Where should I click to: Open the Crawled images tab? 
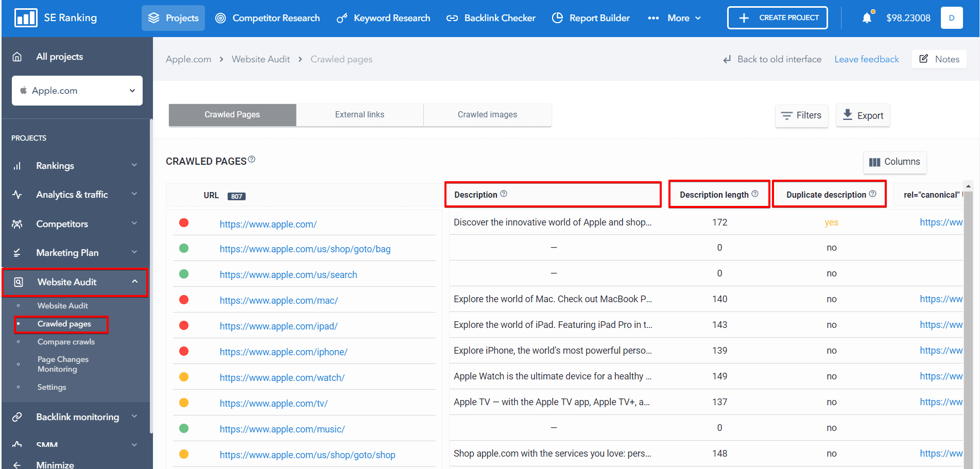coord(487,114)
